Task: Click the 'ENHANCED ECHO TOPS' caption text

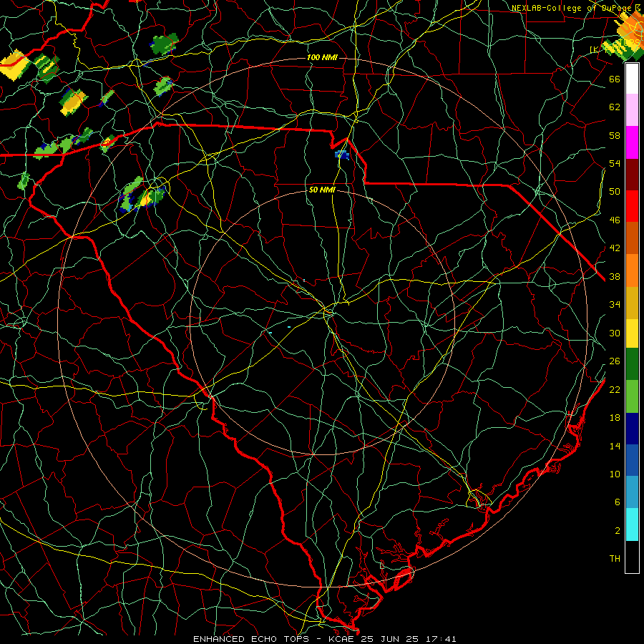Action: [x=251, y=639]
